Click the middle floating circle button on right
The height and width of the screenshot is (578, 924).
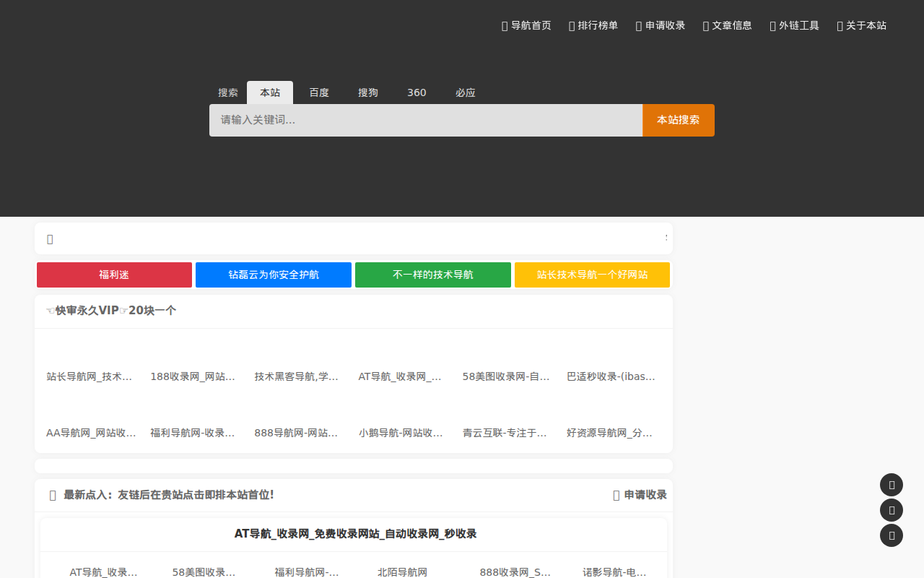[892, 510]
